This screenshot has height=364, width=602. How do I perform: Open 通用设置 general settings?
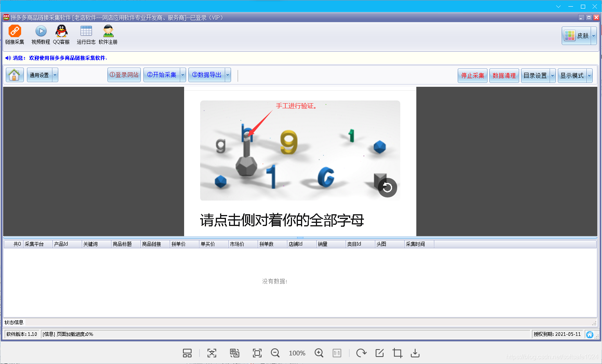(x=39, y=75)
